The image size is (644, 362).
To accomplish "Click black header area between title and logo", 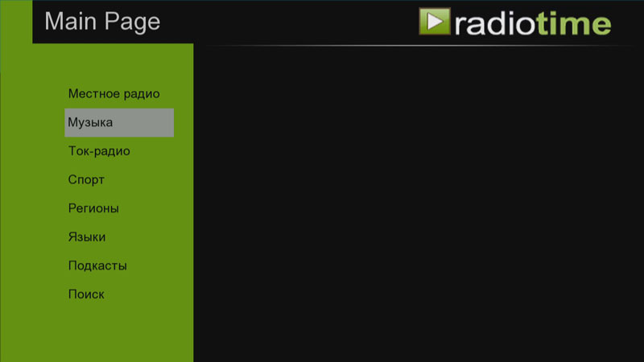I will coord(287,22).
